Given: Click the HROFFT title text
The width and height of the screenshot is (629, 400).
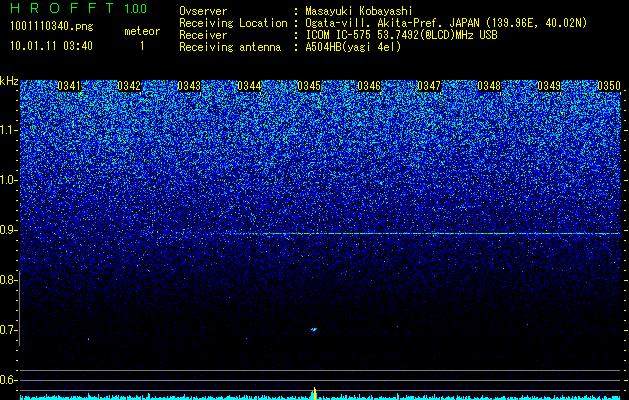Looking at the screenshot, I should click(62, 8).
